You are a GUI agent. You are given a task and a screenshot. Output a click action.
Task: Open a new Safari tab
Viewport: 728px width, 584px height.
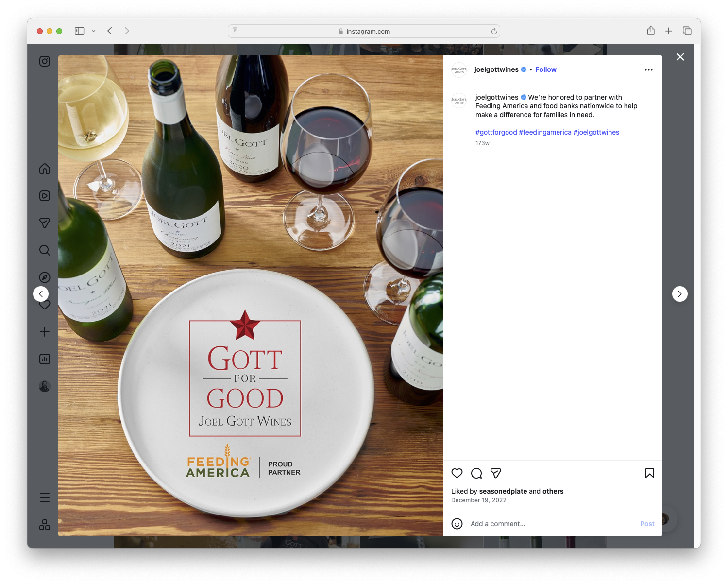coord(669,31)
